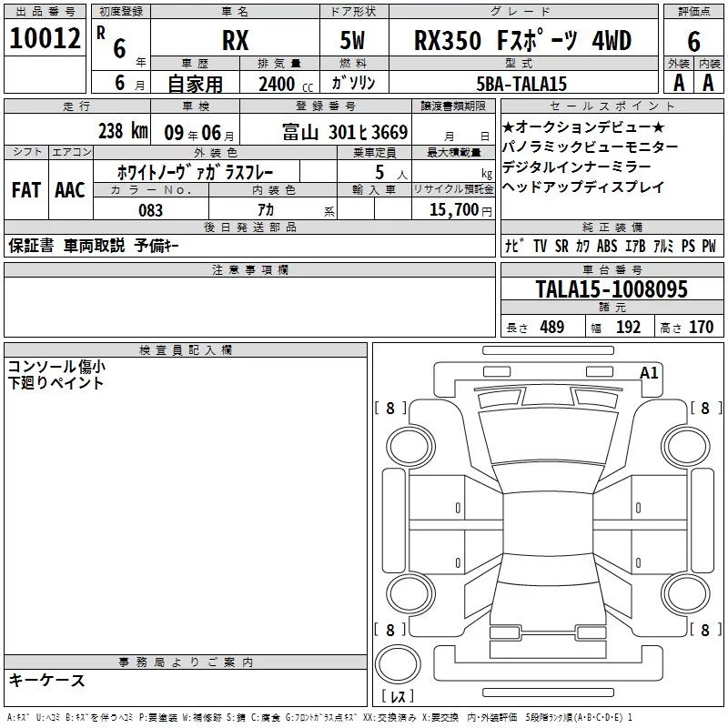The image size is (728, 728).
Task: Select fuel type ガソリン
Action: [353, 83]
